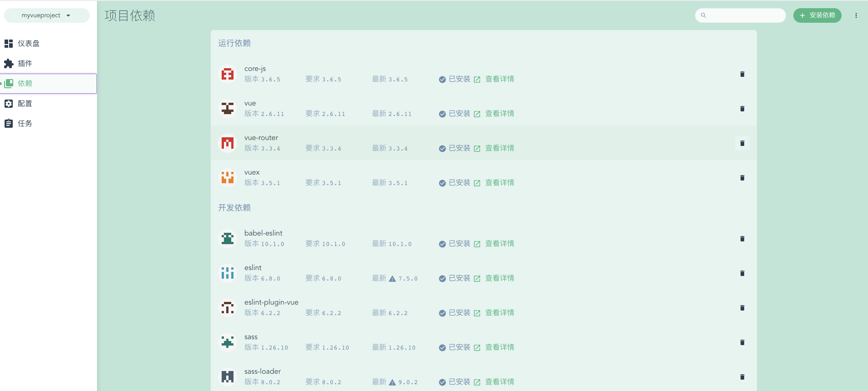Open 查看详情 link for eslint-plugin-vue

(494, 313)
